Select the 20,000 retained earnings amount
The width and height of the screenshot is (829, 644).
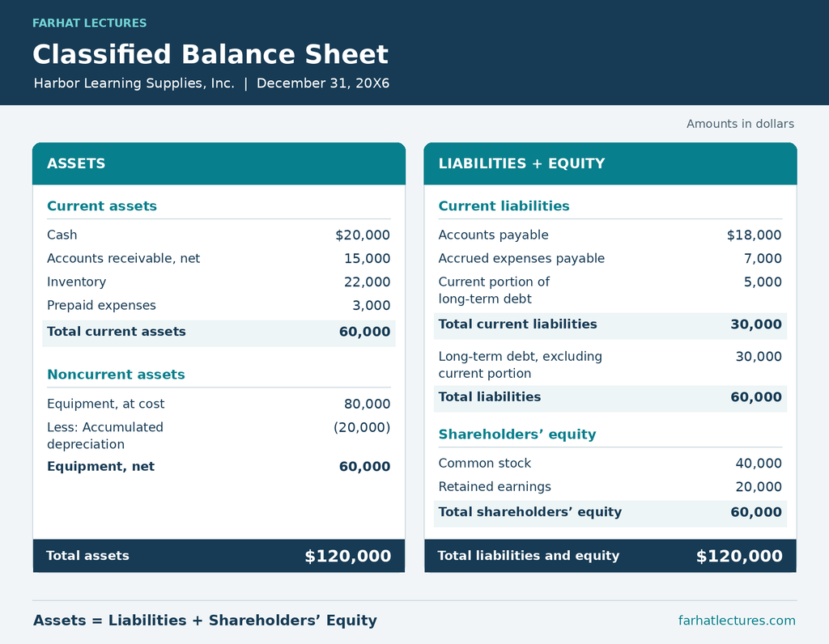point(758,487)
